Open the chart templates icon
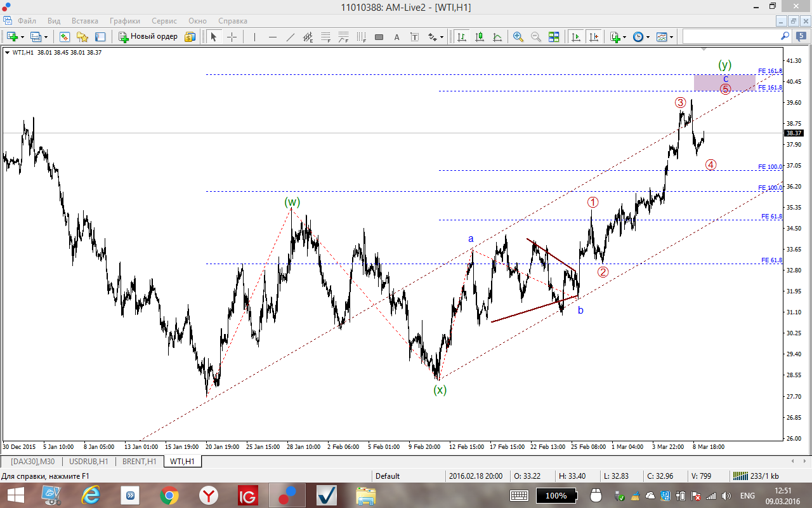The image size is (812, 508). [x=662, y=37]
